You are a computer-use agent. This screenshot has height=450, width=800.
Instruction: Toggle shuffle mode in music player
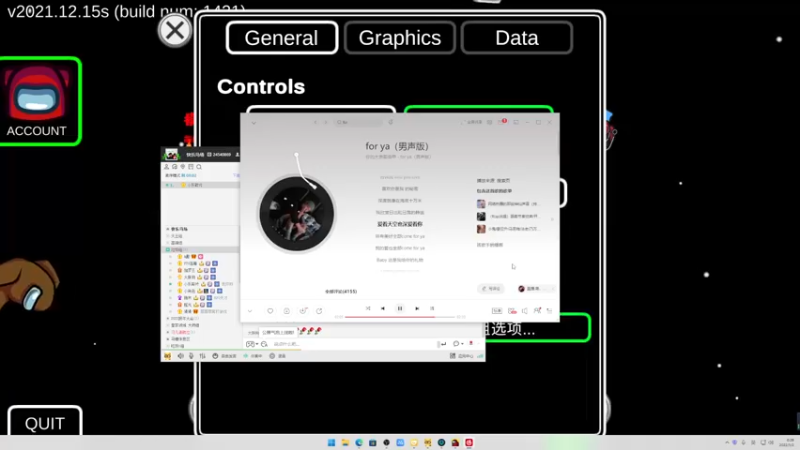tap(367, 308)
